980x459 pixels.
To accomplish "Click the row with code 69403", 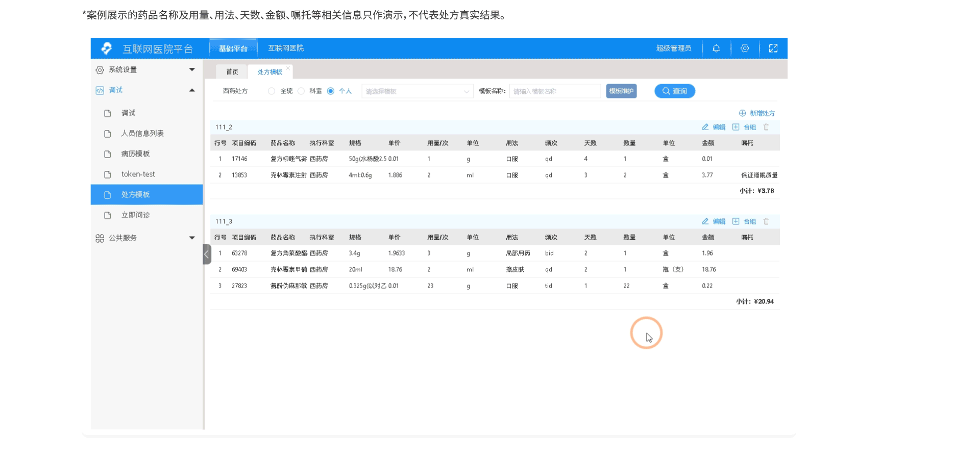I will [495, 270].
